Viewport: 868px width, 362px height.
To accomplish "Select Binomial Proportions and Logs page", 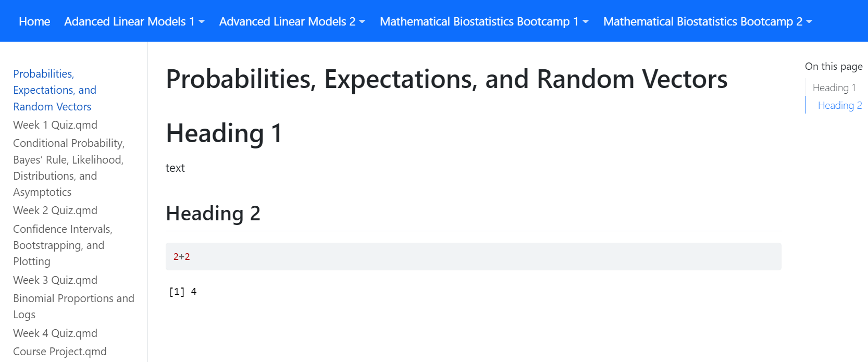I will (x=73, y=306).
